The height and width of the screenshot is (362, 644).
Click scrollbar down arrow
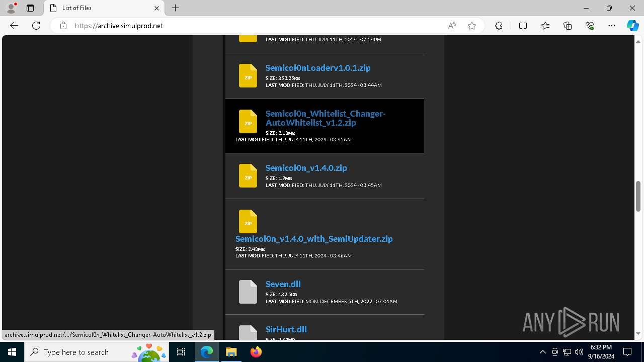(x=638, y=334)
